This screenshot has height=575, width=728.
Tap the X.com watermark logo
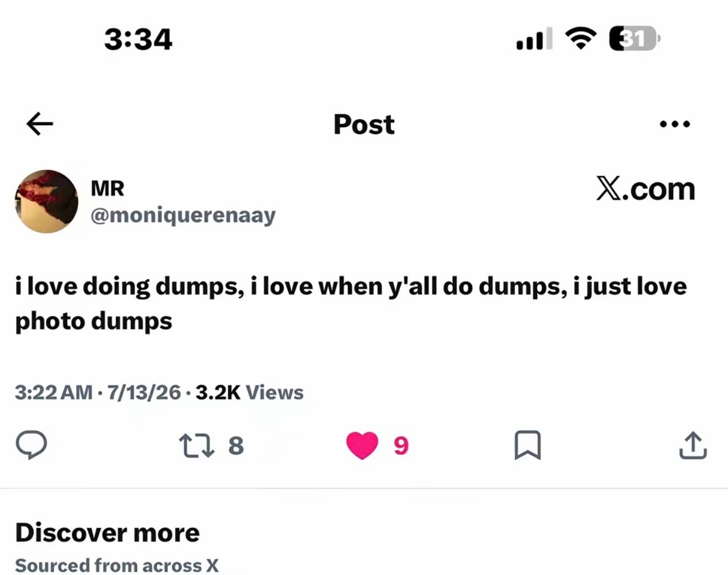coord(645,189)
